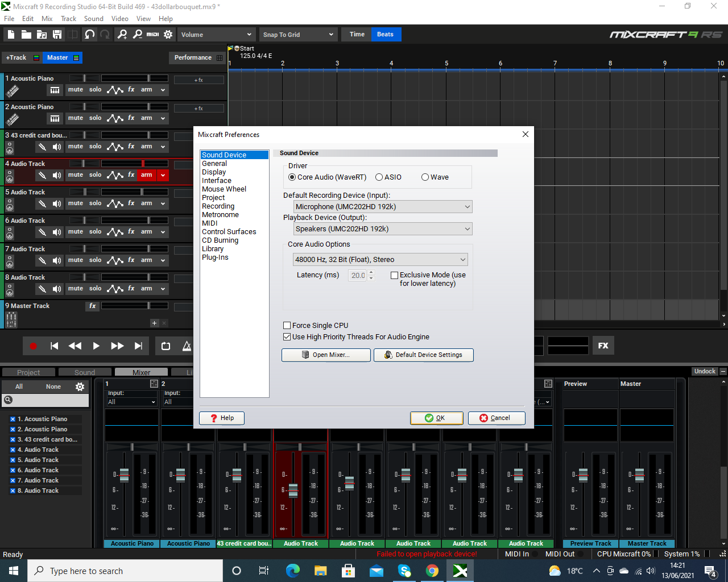Open master FX button near transport

(603, 346)
